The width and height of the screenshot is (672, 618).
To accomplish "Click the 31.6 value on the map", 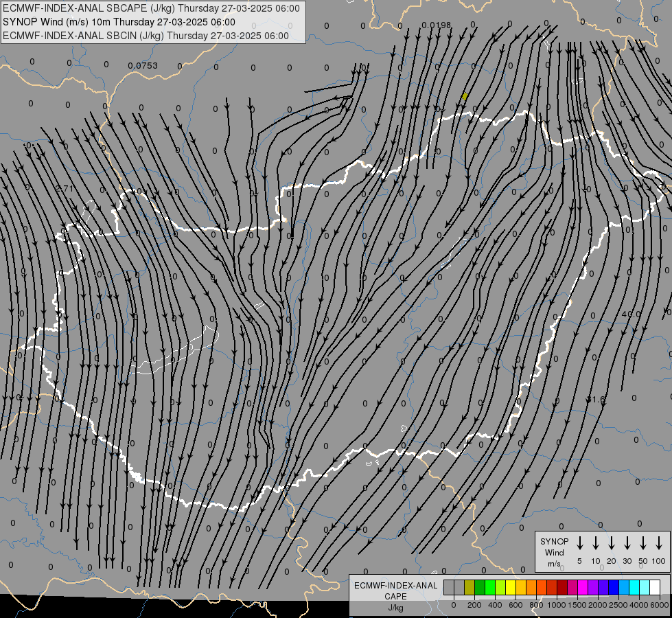I will point(596,399).
